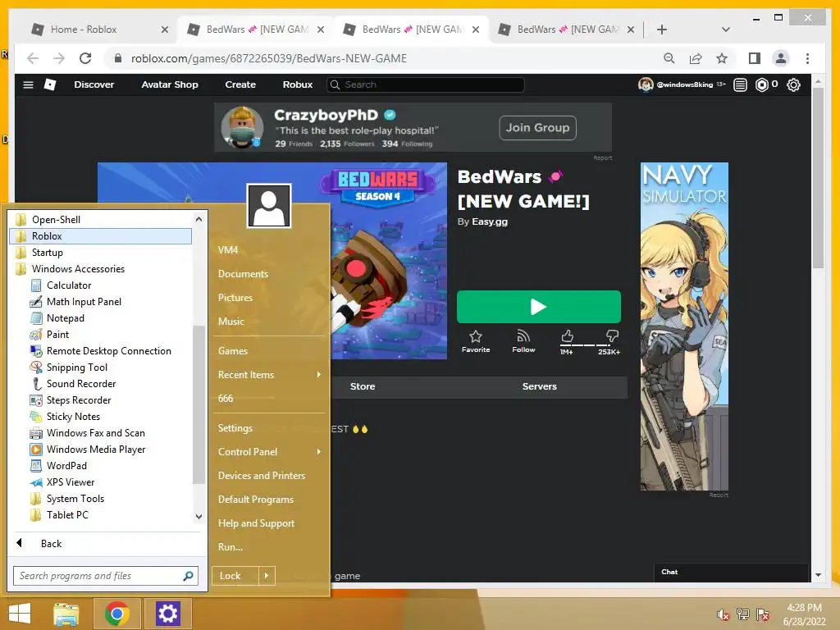Expand the System Tools folder
This screenshot has height=630, width=840.
point(67,499)
